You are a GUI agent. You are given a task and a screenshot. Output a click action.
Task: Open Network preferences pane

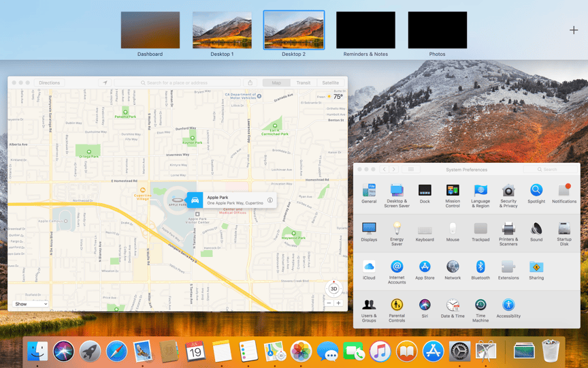click(453, 270)
